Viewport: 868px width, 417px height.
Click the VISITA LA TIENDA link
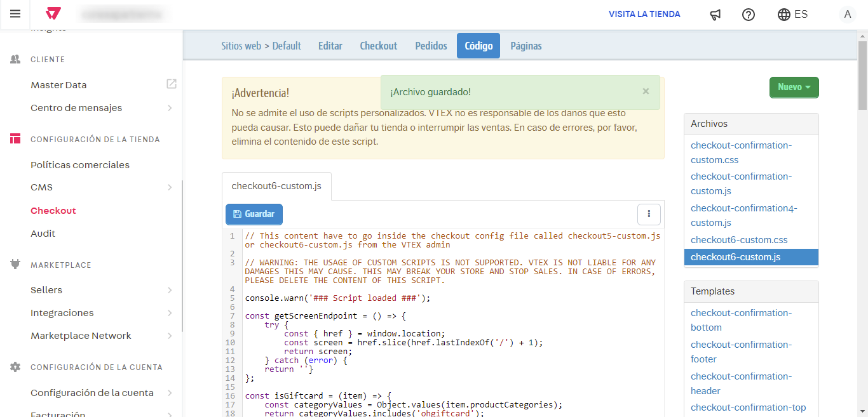[644, 15]
